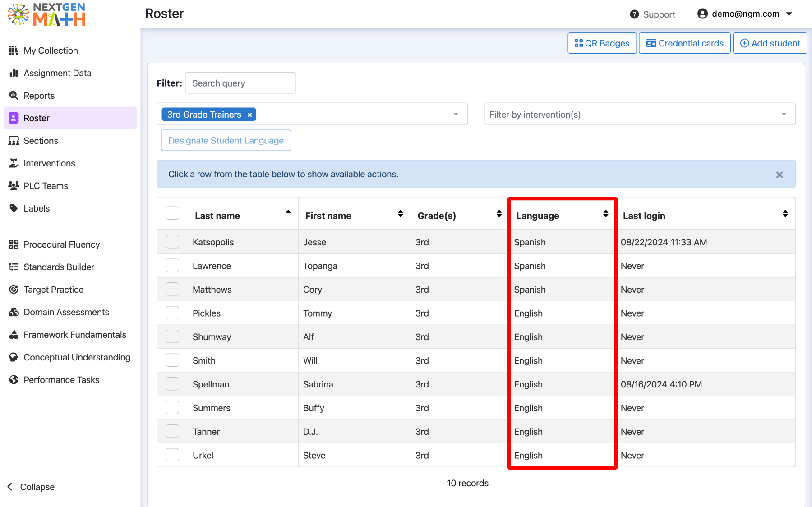Click the PLC Teams group icon
The width and height of the screenshot is (812, 507).
coord(14,186)
